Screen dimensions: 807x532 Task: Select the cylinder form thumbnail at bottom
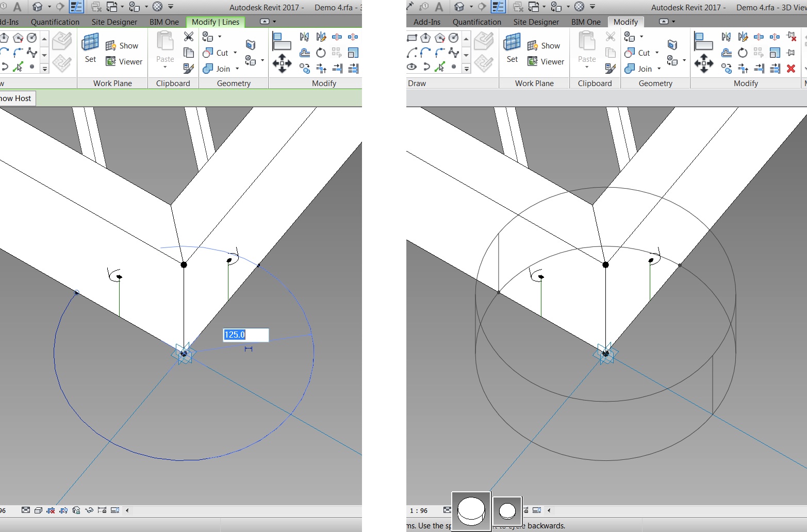470,510
